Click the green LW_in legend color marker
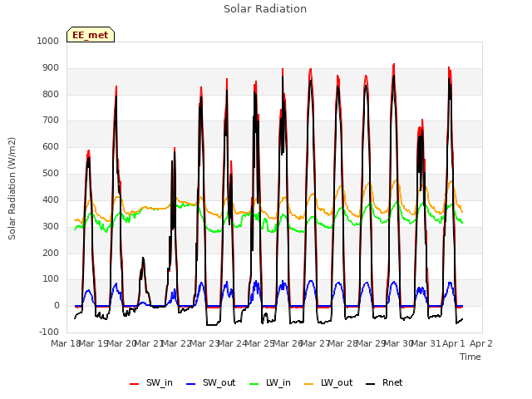This screenshot has height=399, width=532. [x=254, y=384]
